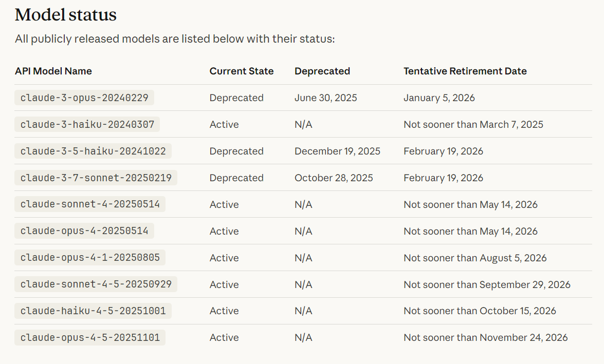Click the claude-3-opus-20240229 model name
This screenshot has height=364, width=604.
84,98
